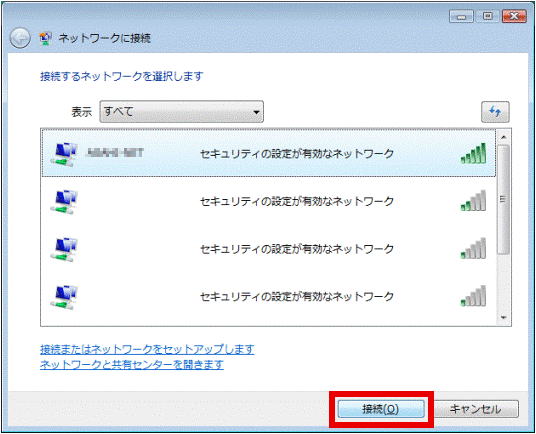Click the scroll down arrow of the list
The height and width of the screenshot is (434, 536).
503,318
